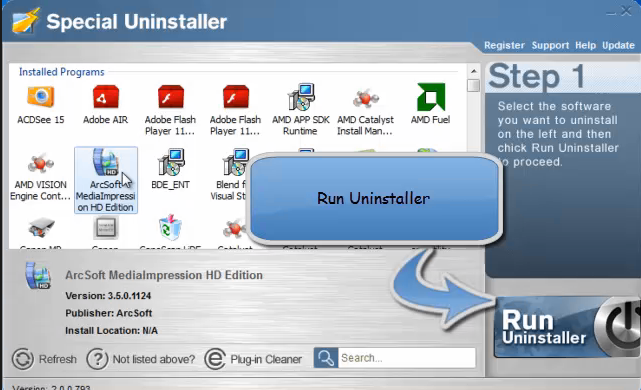The height and width of the screenshot is (390, 641).
Task: Minimize the Special Uninstaller window
Action: tap(611, 13)
